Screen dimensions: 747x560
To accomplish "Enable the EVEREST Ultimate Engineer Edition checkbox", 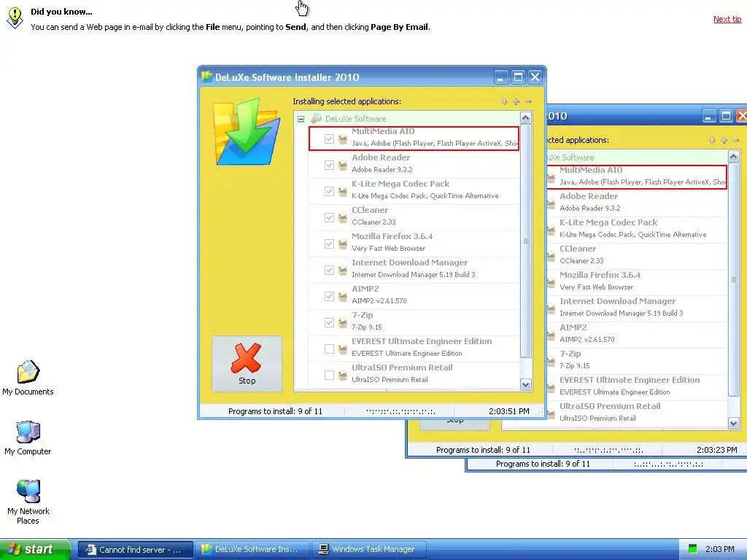I will click(329, 349).
